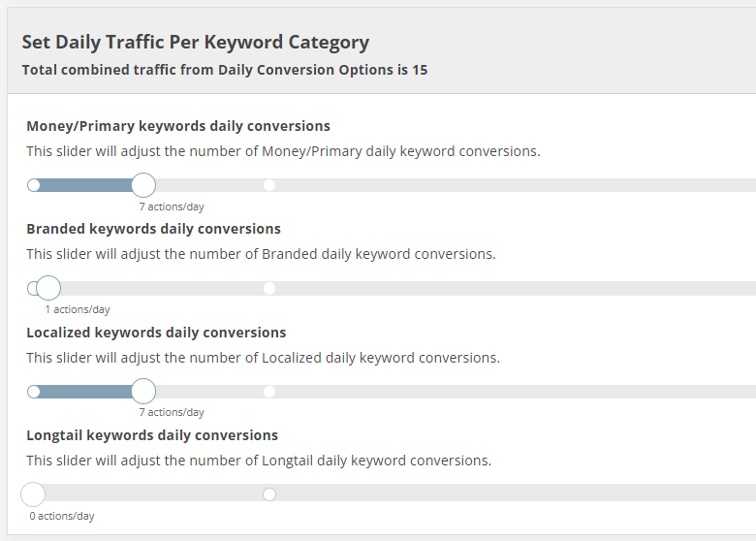Click 'Branded keywords daily conversions' heading
Screen dimensions: 756x541
pyautogui.click(x=154, y=229)
